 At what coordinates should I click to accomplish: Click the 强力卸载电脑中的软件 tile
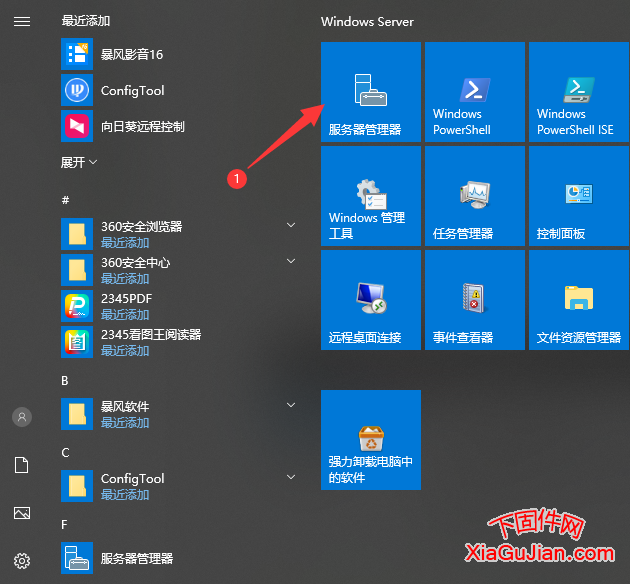click(370, 440)
